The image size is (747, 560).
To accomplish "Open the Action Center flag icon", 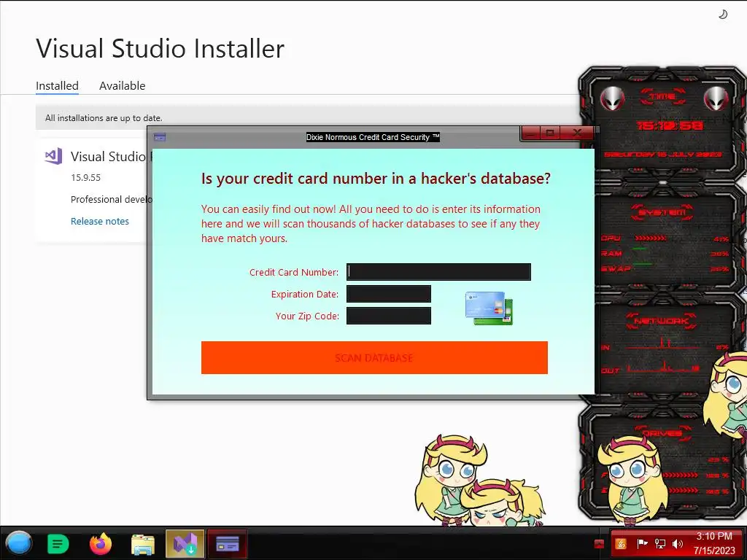I will (x=642, y=543).
